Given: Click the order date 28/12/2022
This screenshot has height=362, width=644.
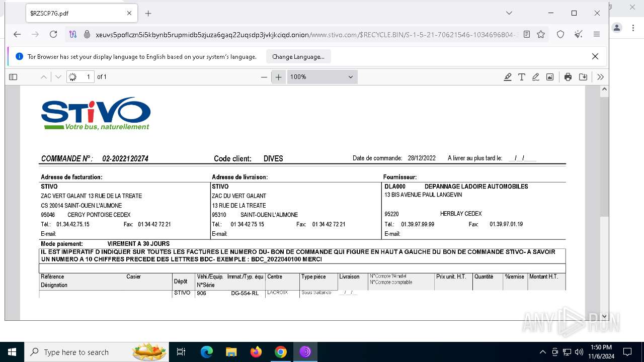Looking at the screenshot, I should pyautogui.click(x=422, y=158).
